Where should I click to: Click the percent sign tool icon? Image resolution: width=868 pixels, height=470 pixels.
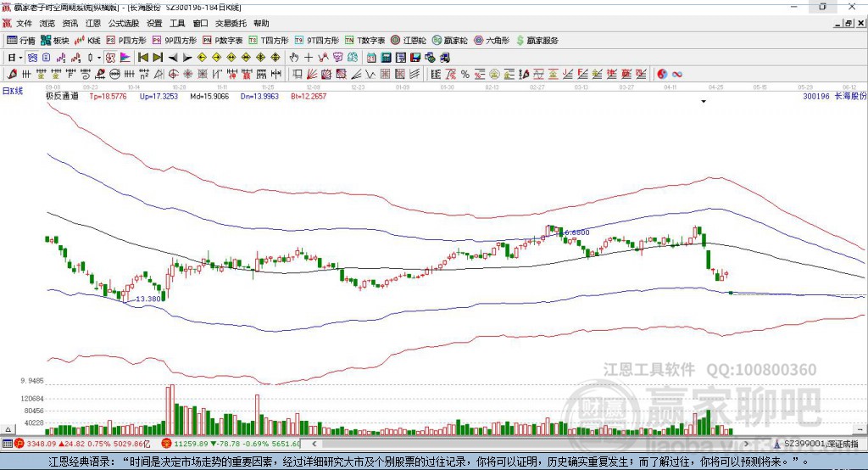pyautogui.click(x=465, y=75)
